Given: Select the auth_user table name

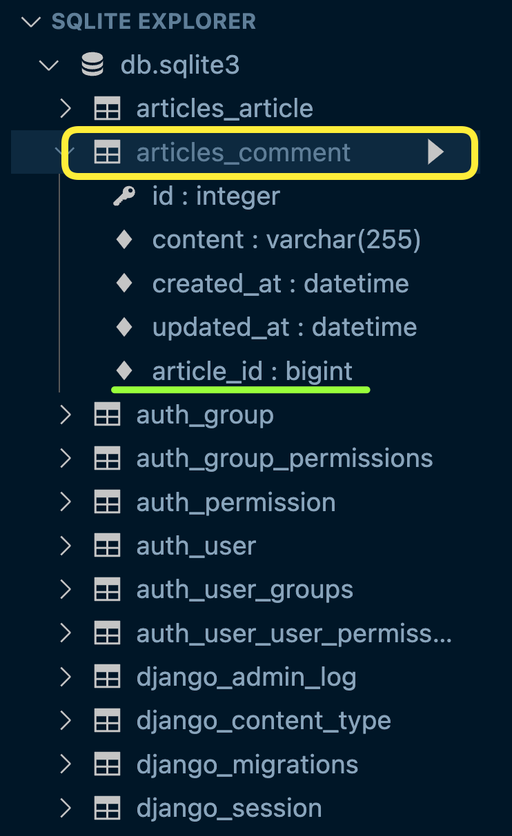Looking at the screenshot, I should point(196,546).
